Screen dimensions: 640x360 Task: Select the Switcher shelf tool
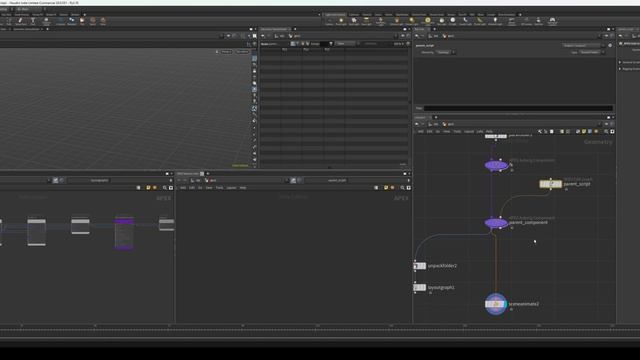539,21
